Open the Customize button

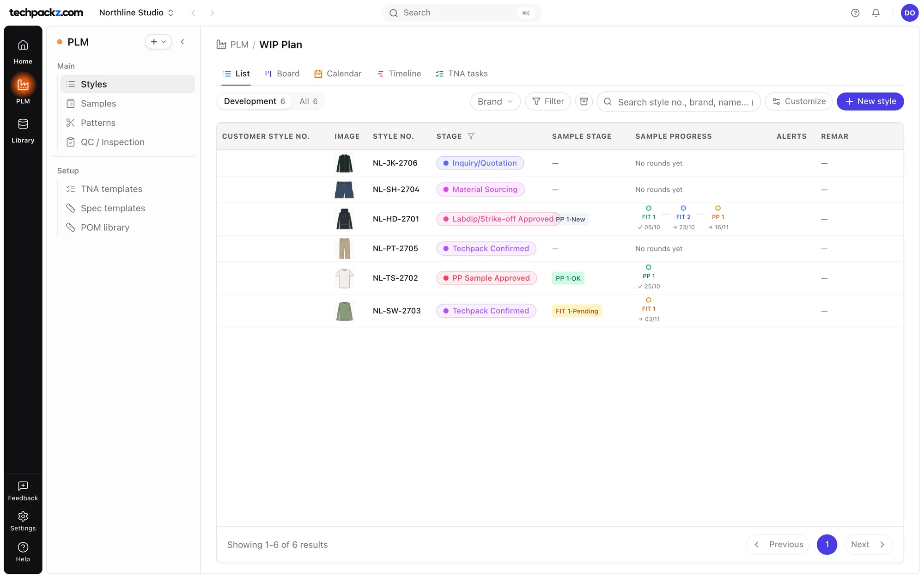click(x=799, y=101)
